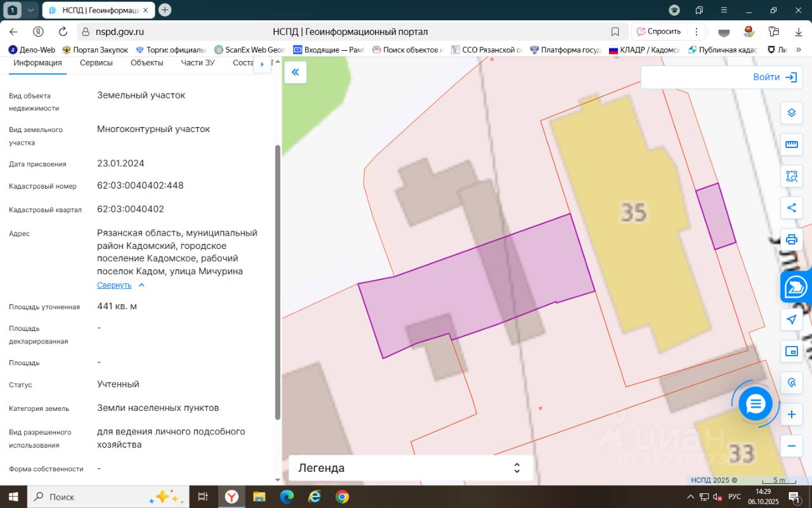This screenshot has height=508, width=812.
Task: Click the circular location search tool
Action: [791, 383]
